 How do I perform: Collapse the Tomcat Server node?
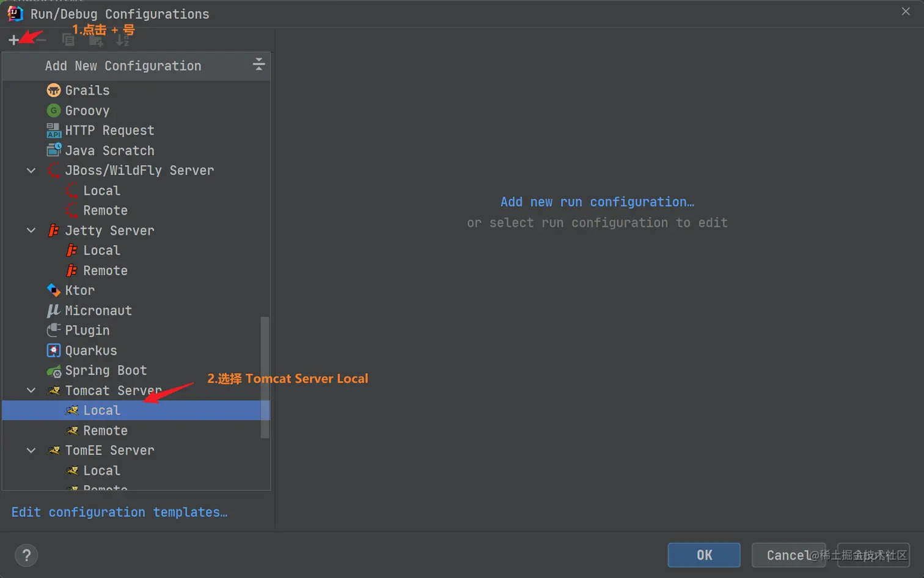coord(31,390)
